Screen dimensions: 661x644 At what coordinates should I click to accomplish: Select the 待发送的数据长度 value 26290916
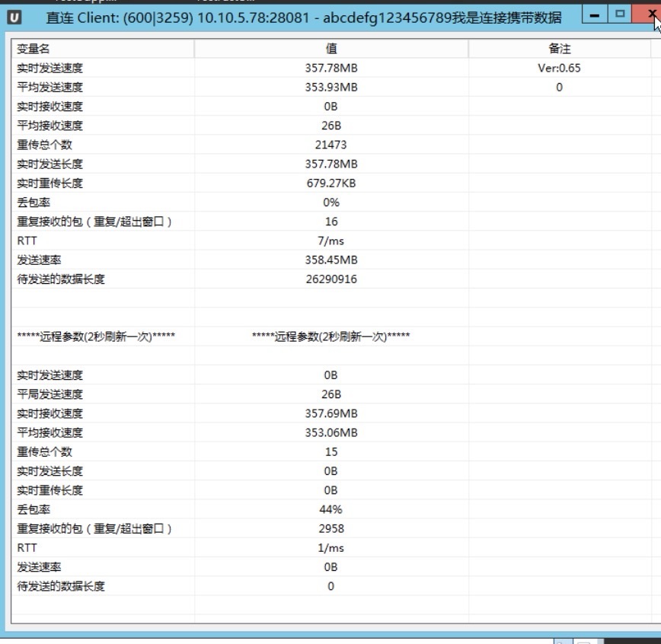click(x=331, y=279)
